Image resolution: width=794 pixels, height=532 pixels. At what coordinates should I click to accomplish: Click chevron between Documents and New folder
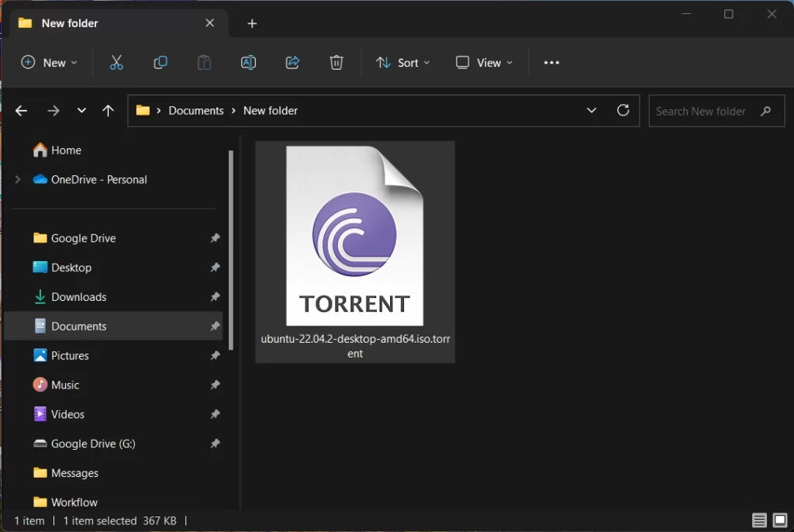pyautogui.click(x=233, y=110)
